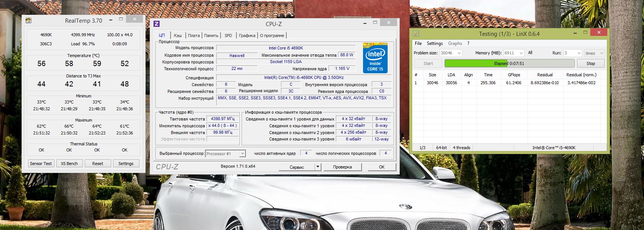Switch to the SPD tab in CPU-Z

[228, 36]
